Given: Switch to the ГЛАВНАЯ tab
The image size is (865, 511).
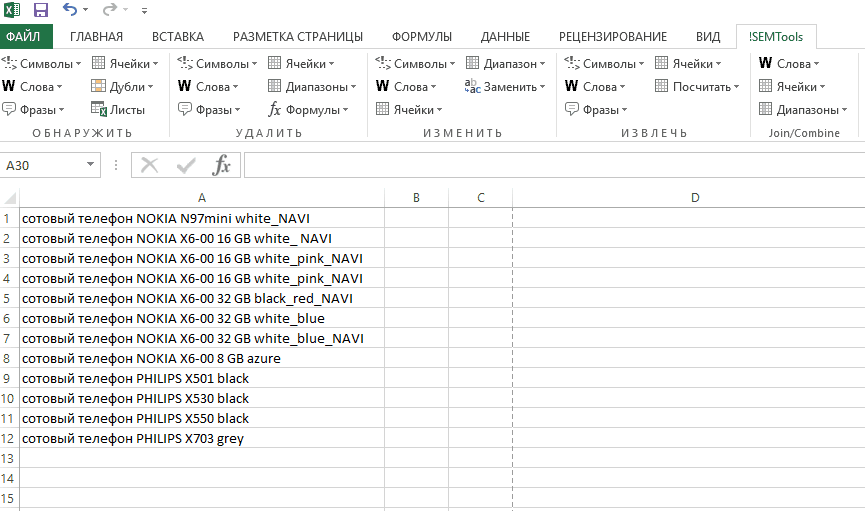Looking at the screenshot, I should 97,37.
